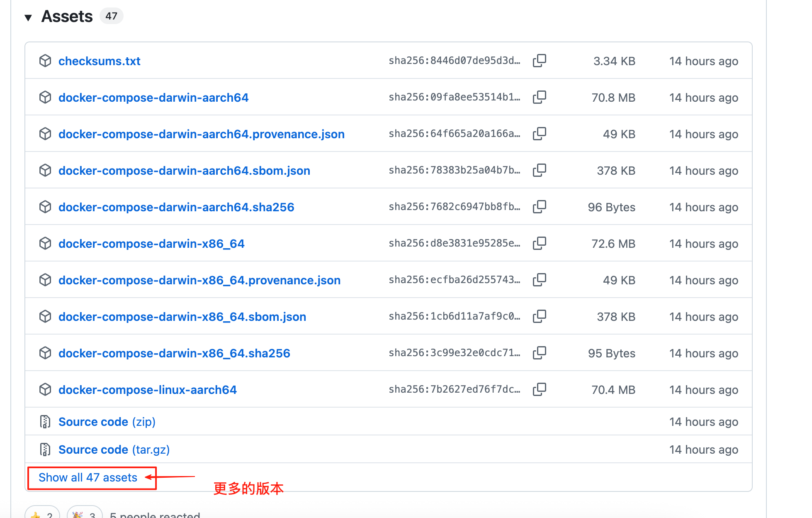The height and width of the screenshot is (518, 812).
Task: Click the 96 Bytes size value
Action: coord(612,207)
